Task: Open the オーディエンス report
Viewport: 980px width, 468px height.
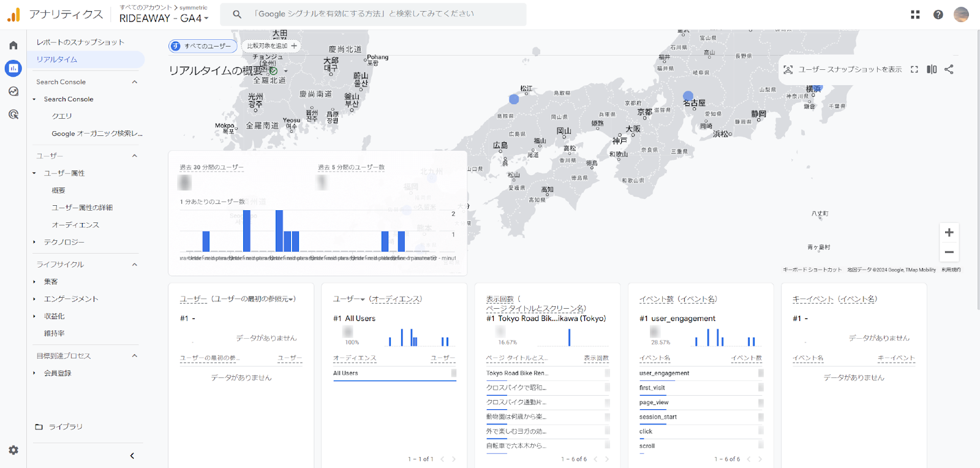Action: (75, 225)
